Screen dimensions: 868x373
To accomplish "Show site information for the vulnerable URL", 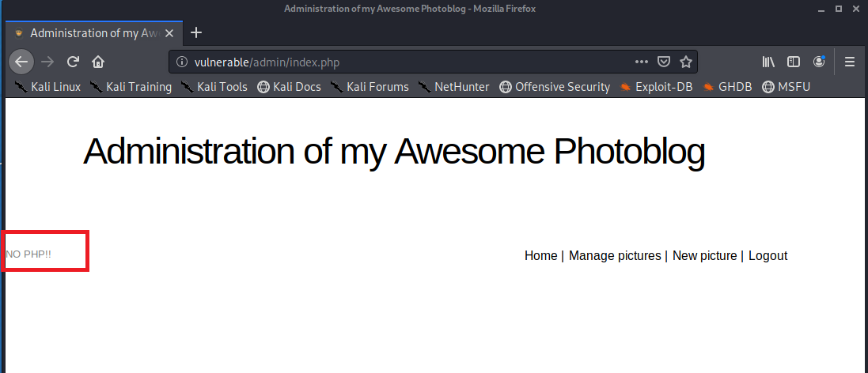I will [x=181, y=62].
